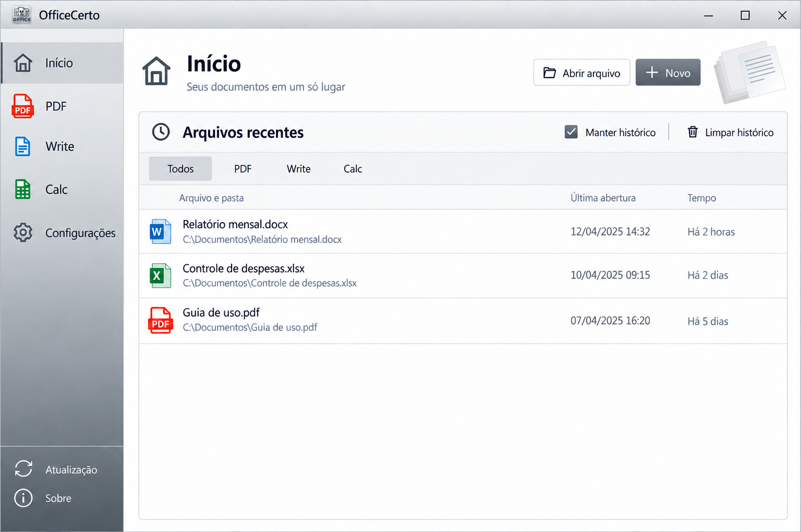The image size is (801, 532).
Task: Click the Novo button
Action: [x=668, y=72]
